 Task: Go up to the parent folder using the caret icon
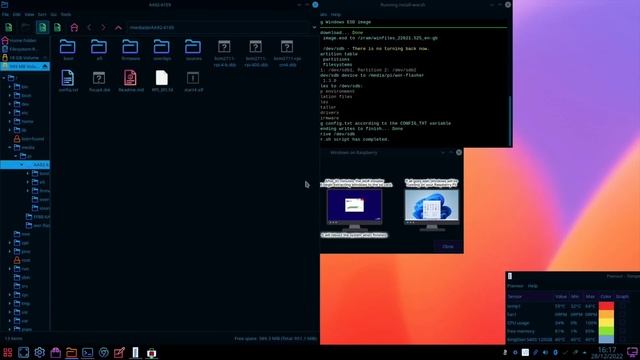point(118,27)
